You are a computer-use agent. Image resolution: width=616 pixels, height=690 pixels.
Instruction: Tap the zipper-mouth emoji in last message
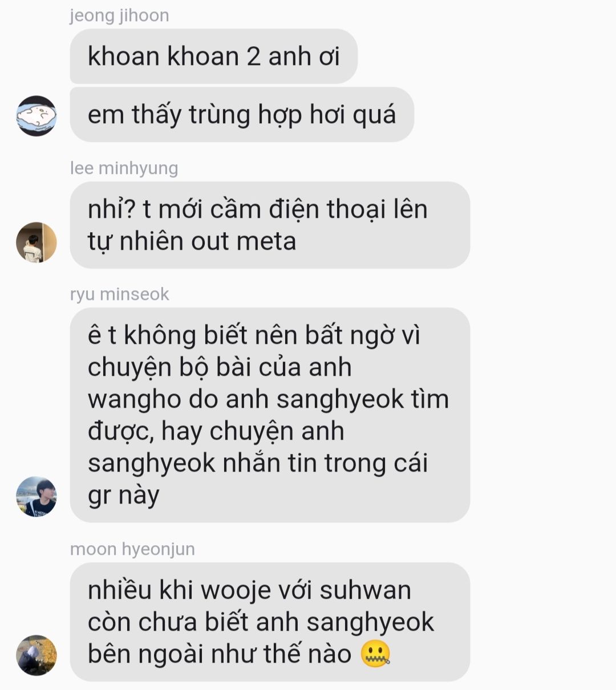coord(375,654)
